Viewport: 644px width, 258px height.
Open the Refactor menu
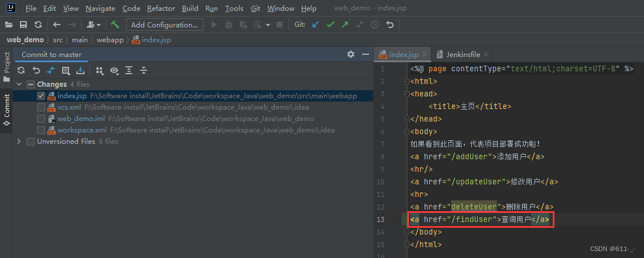click(161, 8)
